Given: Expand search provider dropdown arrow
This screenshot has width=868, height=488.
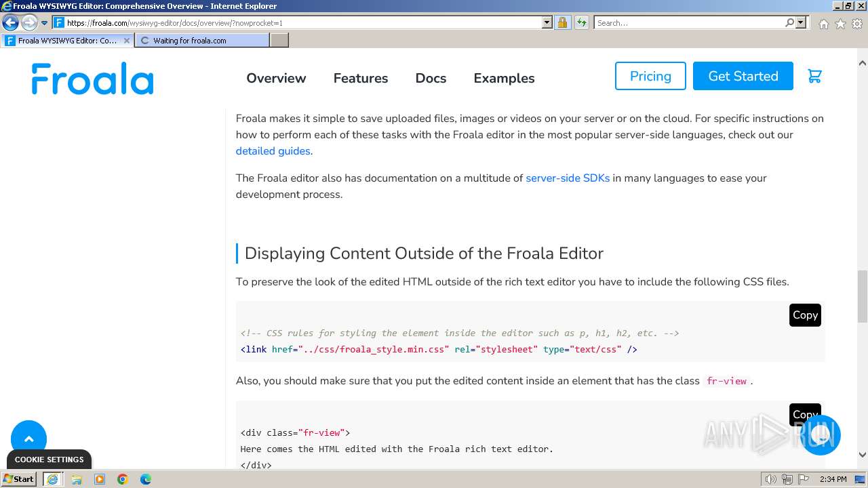Looking at the screenshot, I should point(801,22).
